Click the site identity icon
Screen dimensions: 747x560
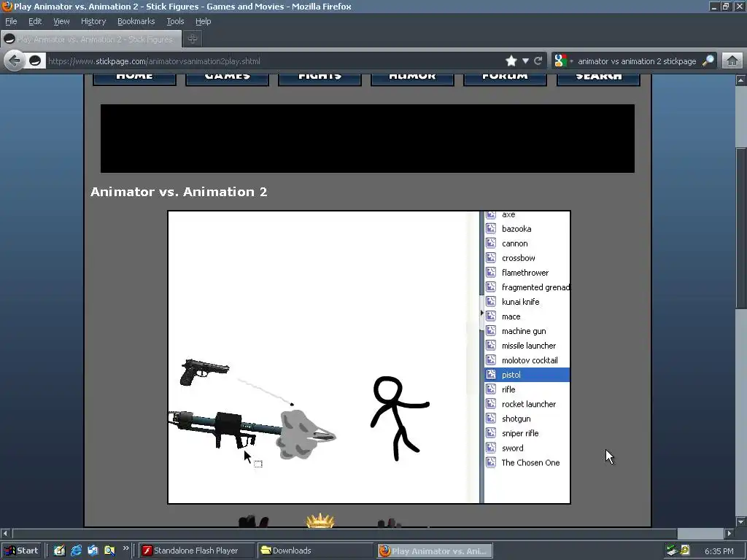pos(35,61)
